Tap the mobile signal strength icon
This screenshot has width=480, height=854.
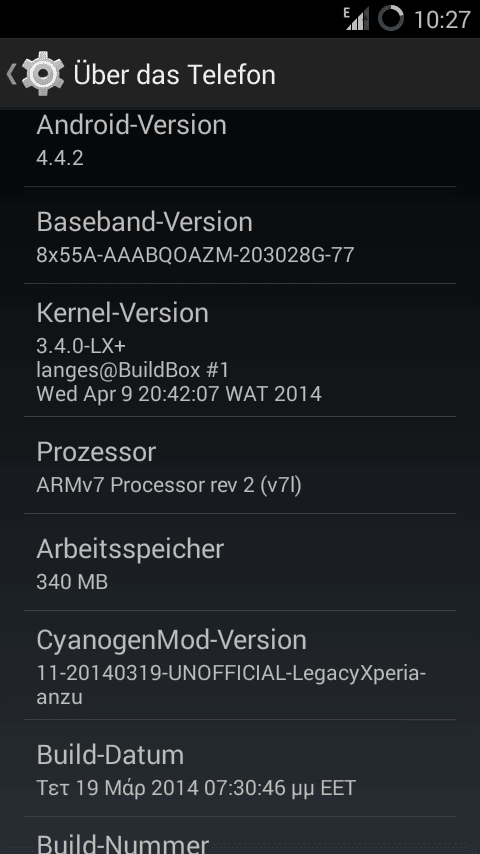click(357, 19)
